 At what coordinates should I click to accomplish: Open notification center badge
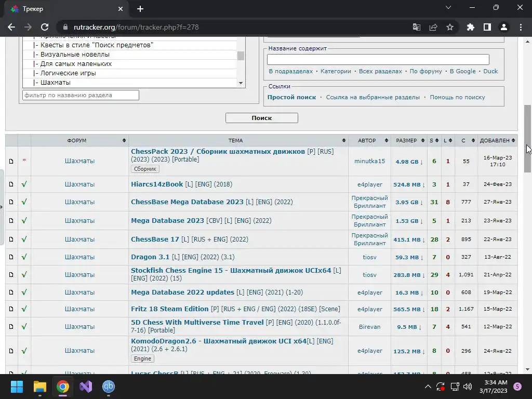pos(517,387)
